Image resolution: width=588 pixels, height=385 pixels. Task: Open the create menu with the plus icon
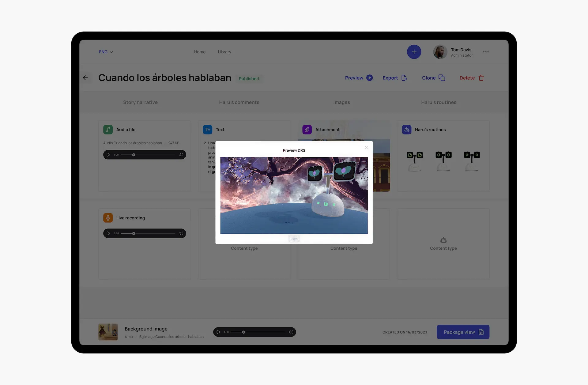(x=414, y=52)
